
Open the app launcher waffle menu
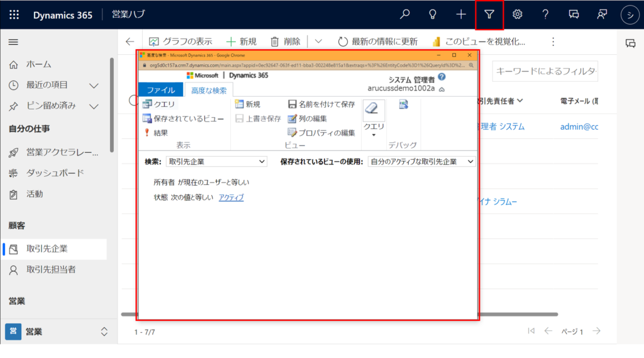(14, 15)
